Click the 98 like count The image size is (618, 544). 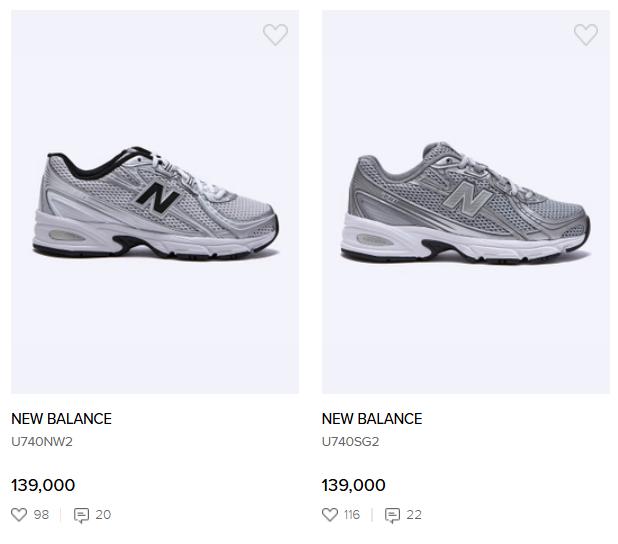tap(41, 515)
